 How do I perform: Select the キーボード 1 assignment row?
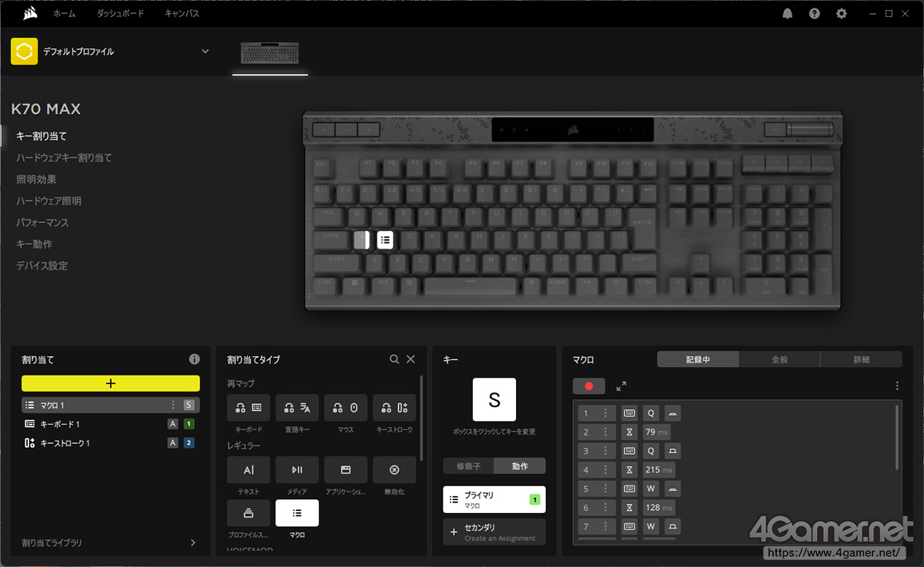pos(111,424)
